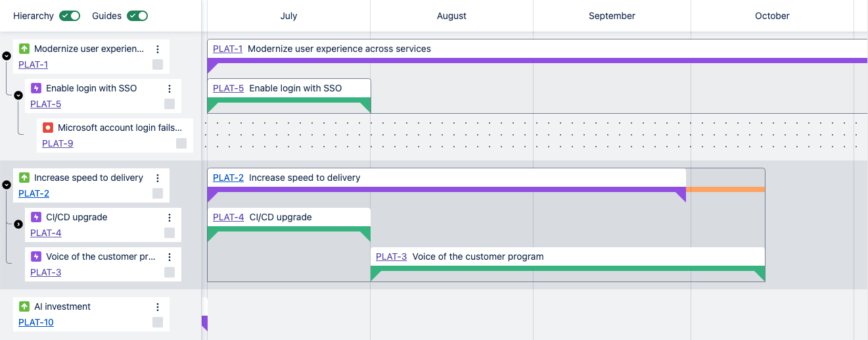Toggle the Hierarchy switch
Viewport: 868px width, 340px height.
[70, 16]
